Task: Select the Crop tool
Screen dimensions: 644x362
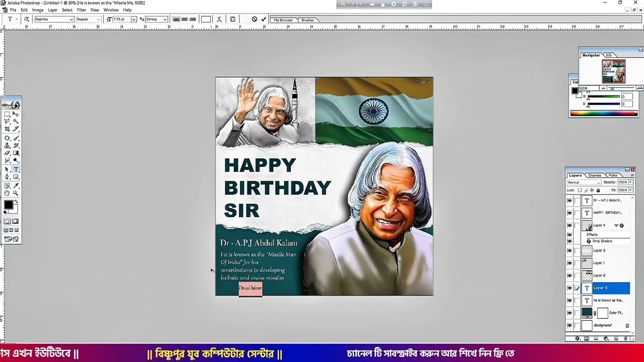Action: 7,129
